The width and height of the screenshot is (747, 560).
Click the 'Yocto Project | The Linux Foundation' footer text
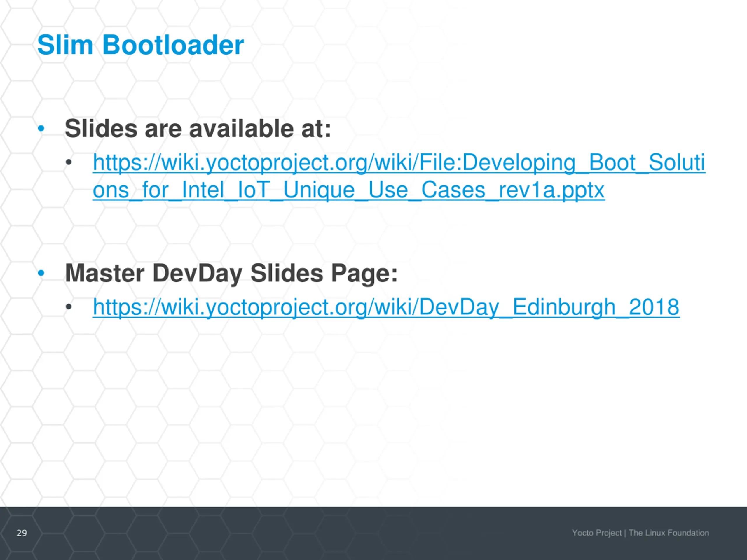(640, 533)
